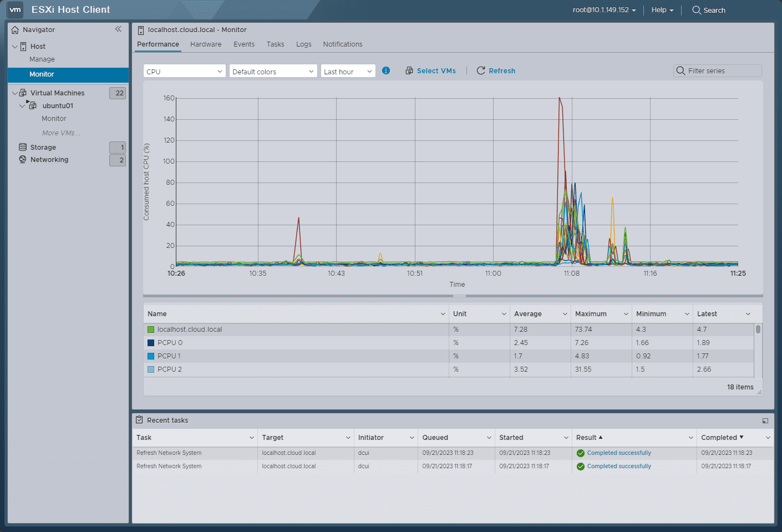
Task: Click the Recent tasks panel minimize icon
Action: tap(765, 420)
